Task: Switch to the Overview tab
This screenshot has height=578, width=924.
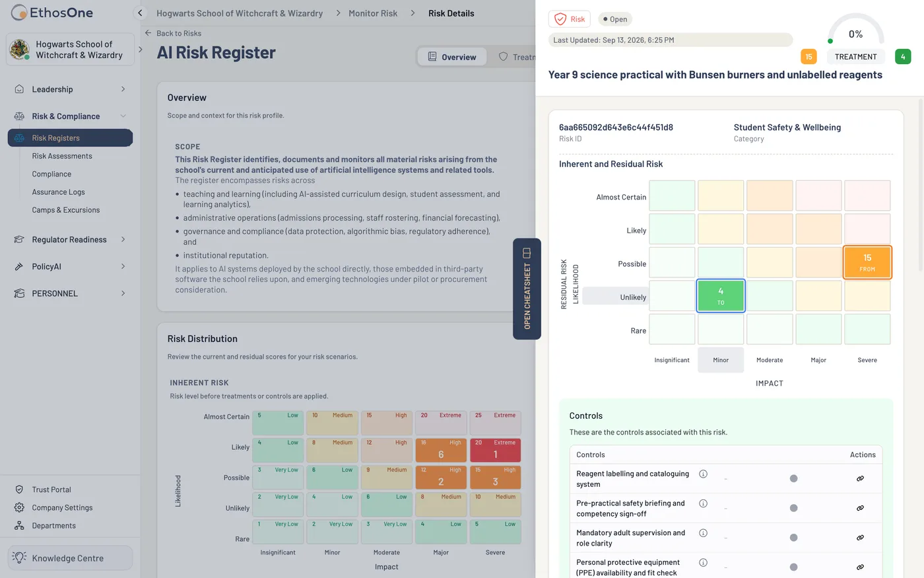Action: click(x=452, y=57)
